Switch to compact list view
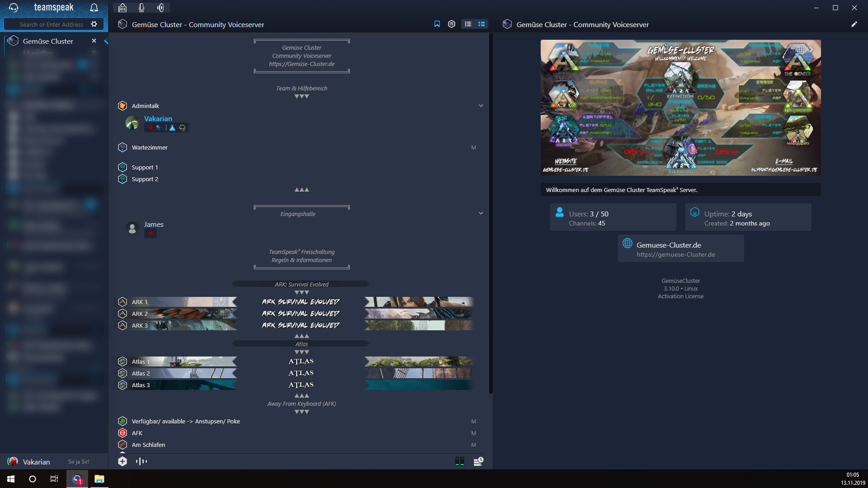This screenshot has height=488, width=868. coord(468,24)
